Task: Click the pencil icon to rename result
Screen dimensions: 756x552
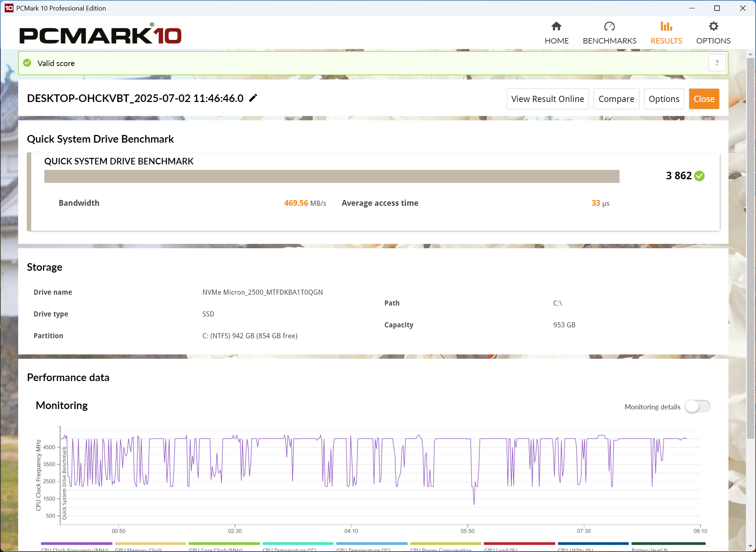Action: [x=253, y=98]
